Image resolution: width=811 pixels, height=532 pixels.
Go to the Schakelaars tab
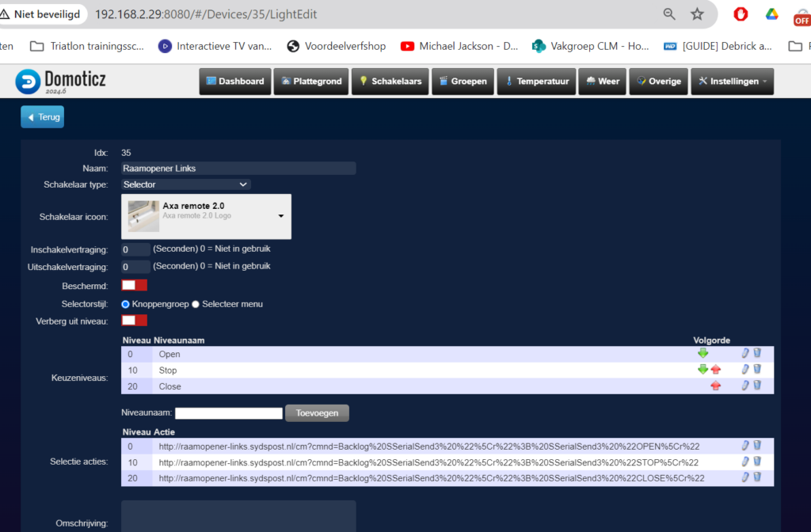click(x=390, y=82)
